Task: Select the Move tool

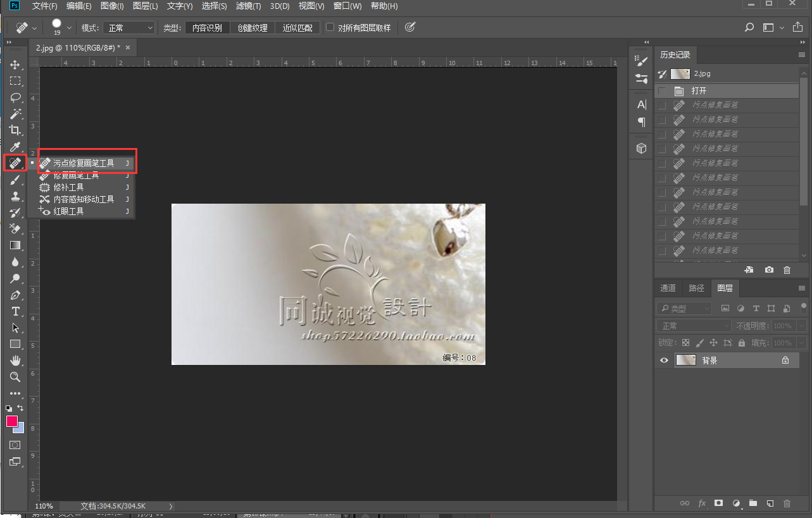Action: coord(15,65)
